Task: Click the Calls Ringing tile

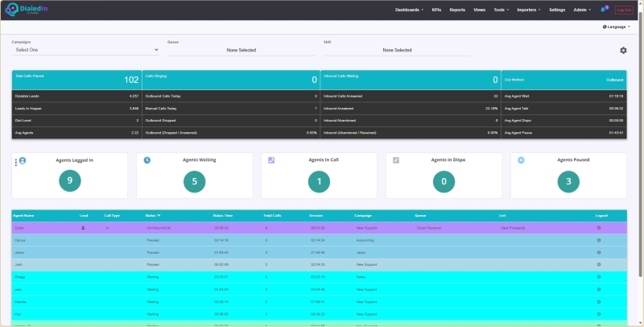Action: (x=231, y=80)
